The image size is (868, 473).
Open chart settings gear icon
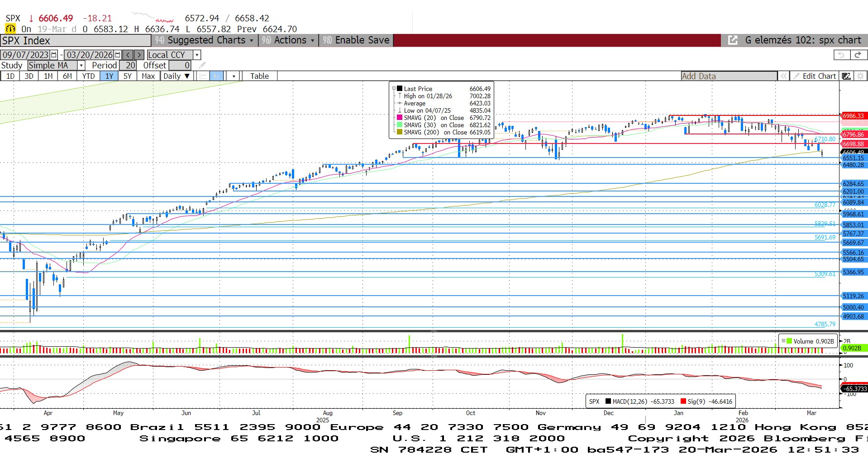(x=860, y=76)
